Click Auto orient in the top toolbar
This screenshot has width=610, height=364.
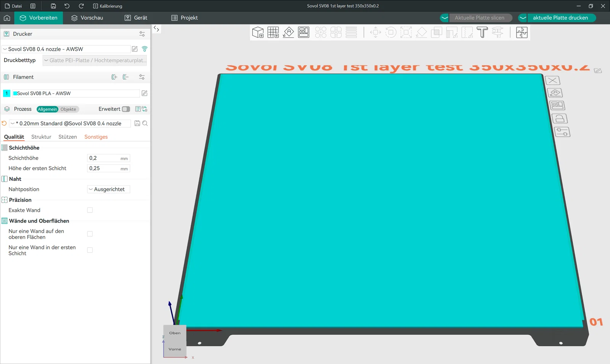click(289, 32)
